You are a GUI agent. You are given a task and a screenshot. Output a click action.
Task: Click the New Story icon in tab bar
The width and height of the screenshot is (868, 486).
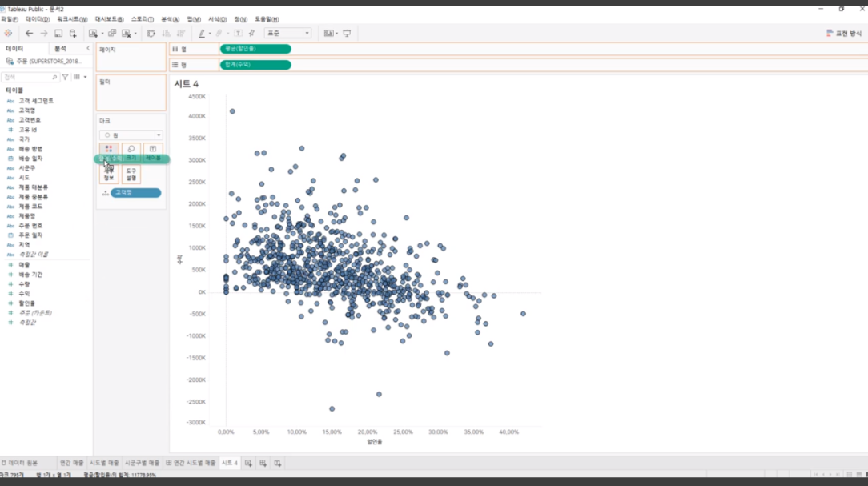pyautogui.click(x=277, y=464)
